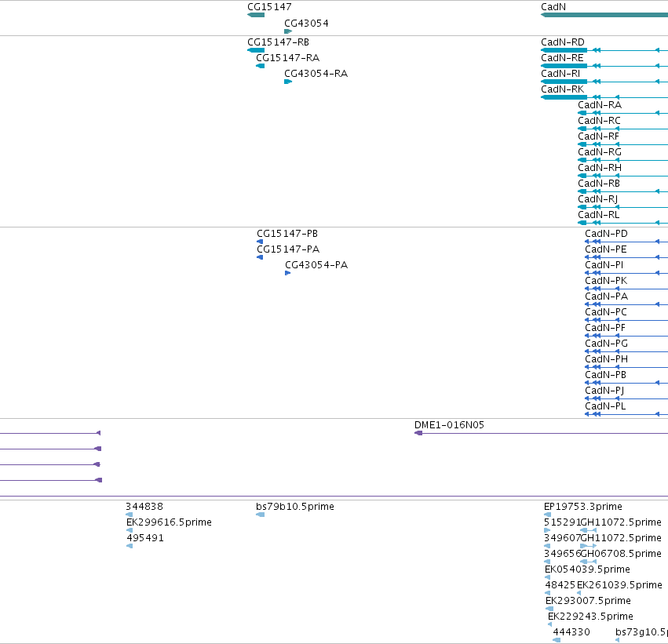This screenshot has width=668, height=644.
Task: Select the 515291 feature label
Action: point(562,522)
